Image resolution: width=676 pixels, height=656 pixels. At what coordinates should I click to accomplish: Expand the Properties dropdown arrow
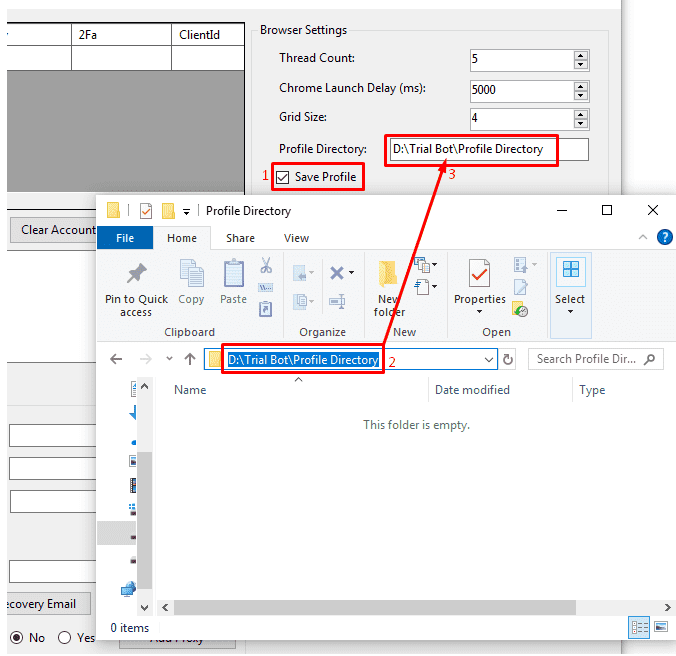(x=479, y=312)
